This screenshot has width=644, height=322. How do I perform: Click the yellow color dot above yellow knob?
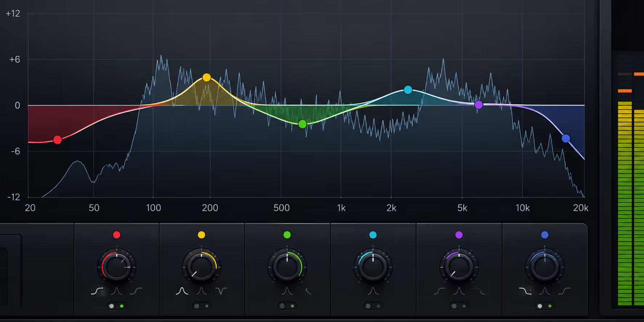[x=201, y=235]
